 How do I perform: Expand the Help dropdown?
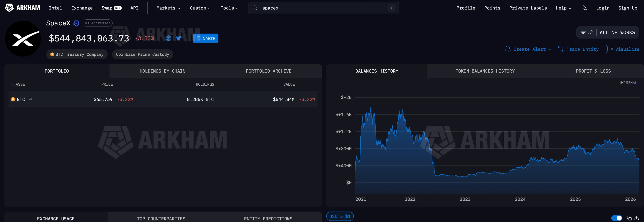[563, 8]
